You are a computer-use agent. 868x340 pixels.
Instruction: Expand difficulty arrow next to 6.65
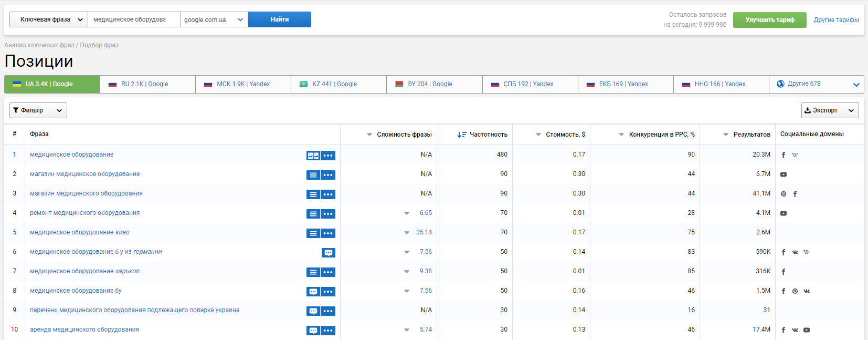[407, 213]
